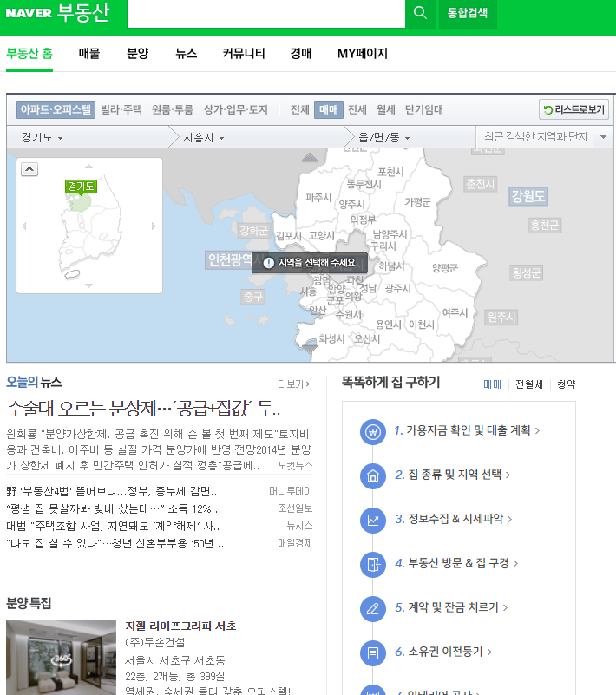
Task: Click the 강원도 label on the map
Action: (528, 196)
